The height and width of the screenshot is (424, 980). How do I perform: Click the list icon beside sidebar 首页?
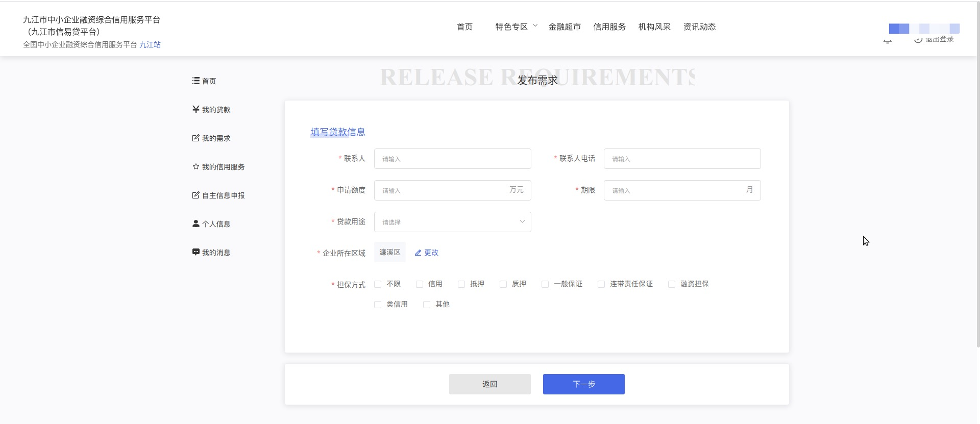coord(195,81)
